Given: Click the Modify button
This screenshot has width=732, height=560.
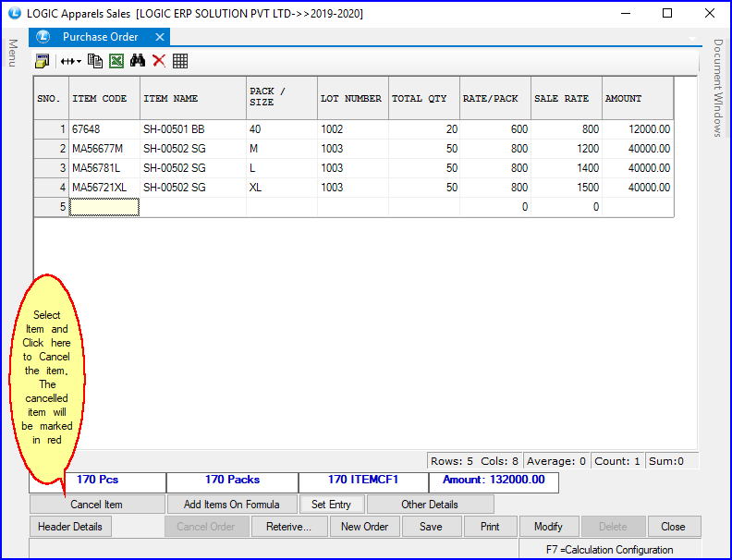Looking at the screenshot, I should click(548, 527).
